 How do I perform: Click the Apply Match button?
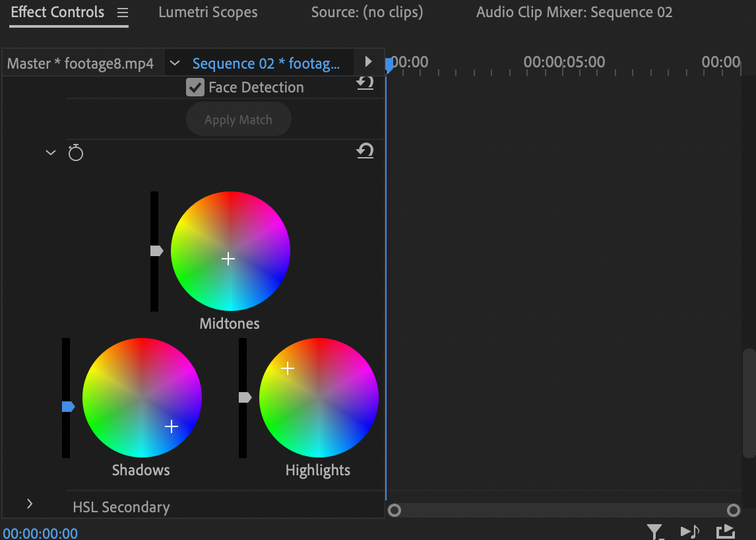point(238,119)
